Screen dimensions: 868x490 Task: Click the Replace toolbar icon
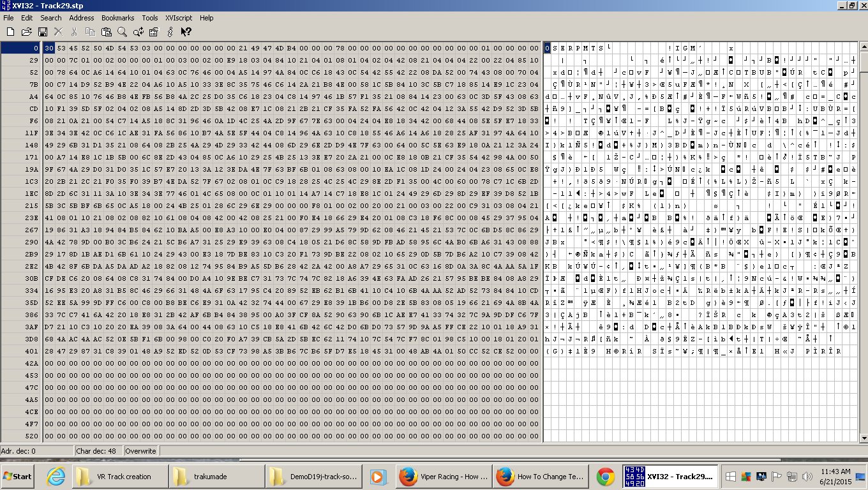click(138, 31)
